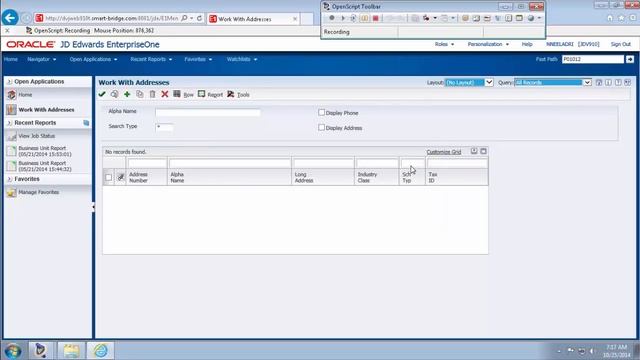Expand the Open Applications dropdown menu

coord(93,59)
